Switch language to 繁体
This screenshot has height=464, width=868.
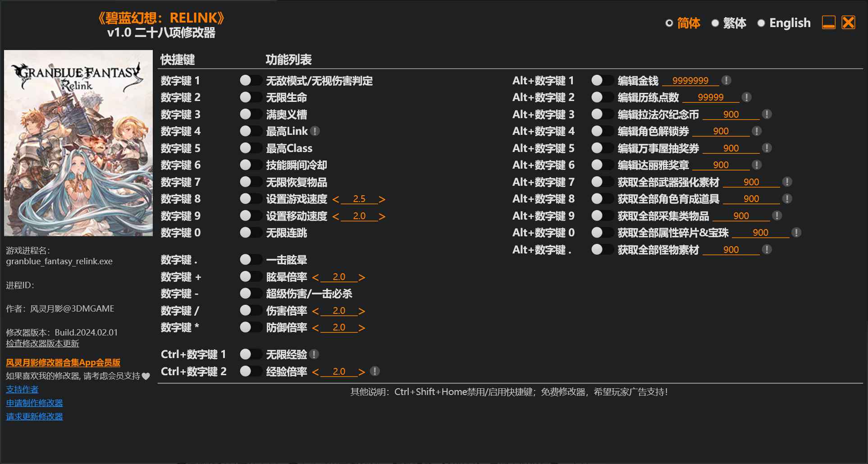click(x=736, y=23)
